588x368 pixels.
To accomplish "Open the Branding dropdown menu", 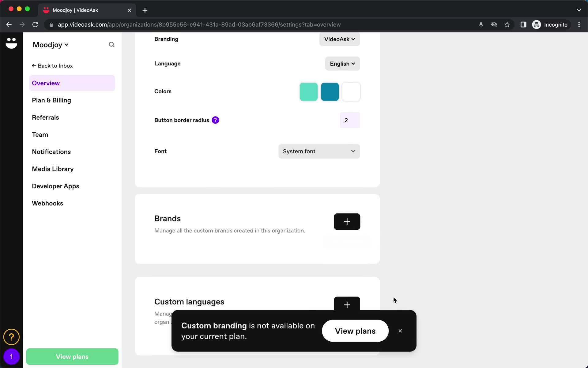I will point(339,39).
